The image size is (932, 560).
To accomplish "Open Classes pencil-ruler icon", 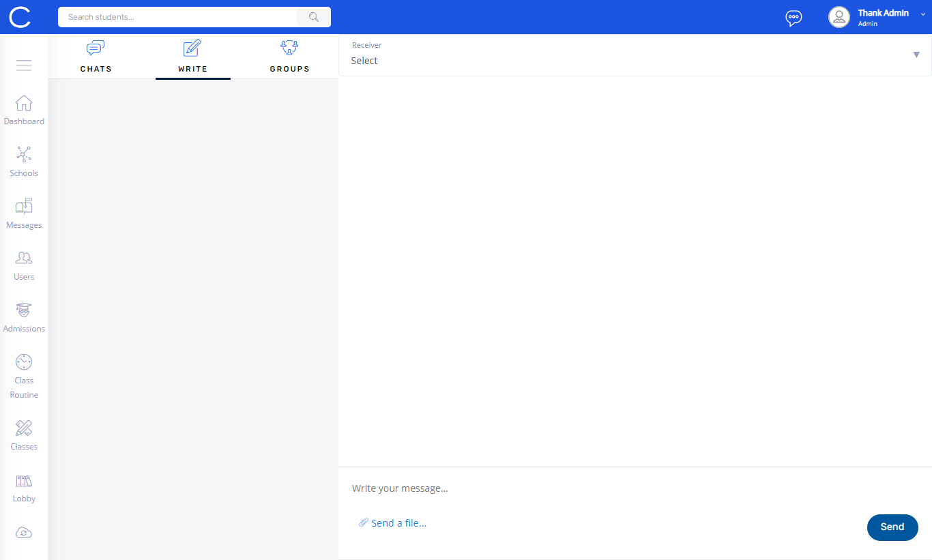I will pyautogui.click(x=24, y=428).
